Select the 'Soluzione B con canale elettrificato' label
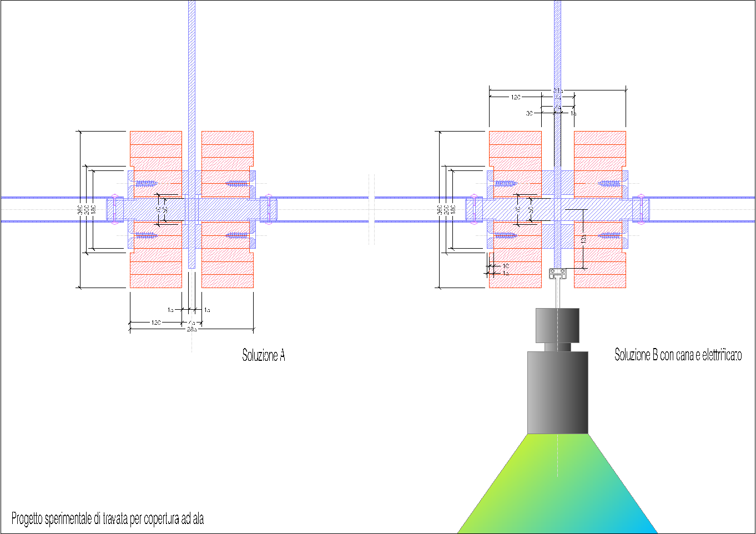Viewport: 756px width, 534px height. pos(678,355)
